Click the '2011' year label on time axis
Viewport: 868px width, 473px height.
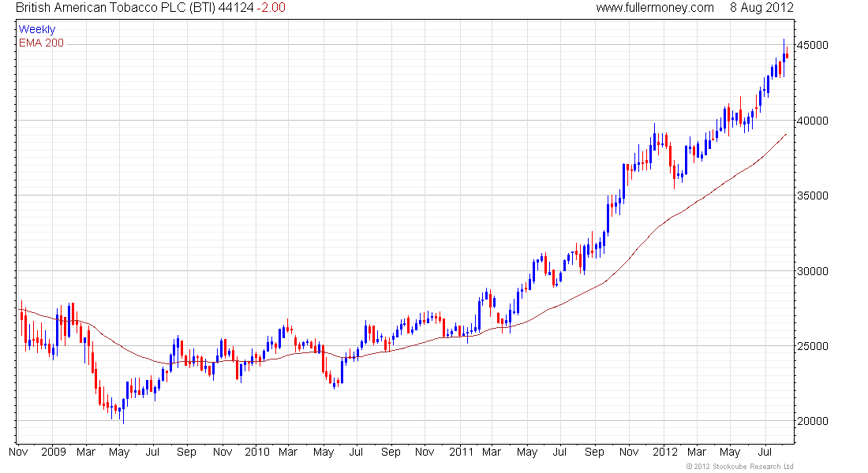pos(461,452)
